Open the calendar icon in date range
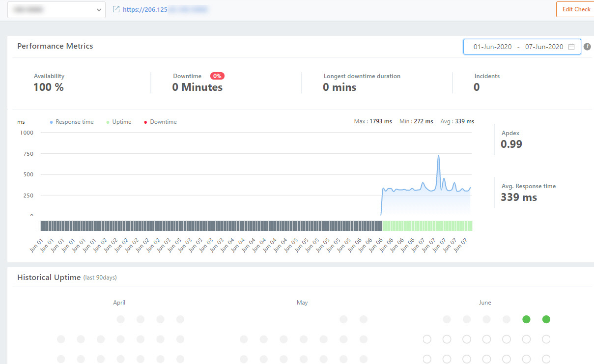Screen dimensions: 594x364 click(x=571, y=47)
